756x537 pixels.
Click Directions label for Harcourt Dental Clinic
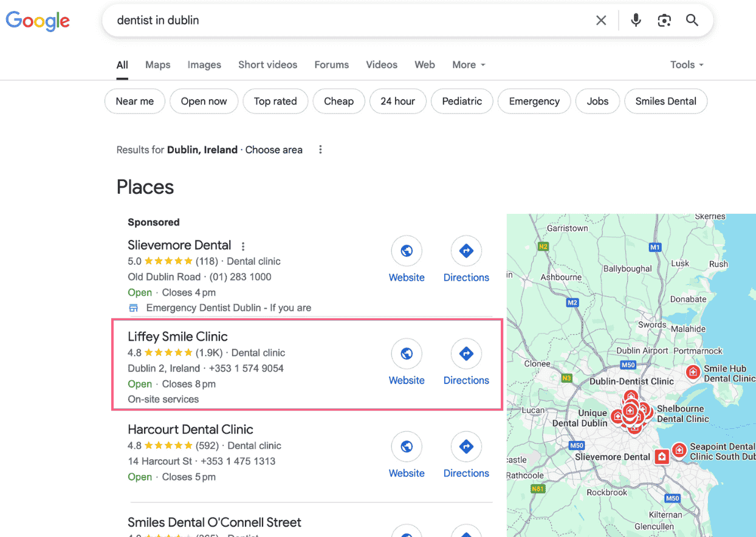[x=466, y=473]
